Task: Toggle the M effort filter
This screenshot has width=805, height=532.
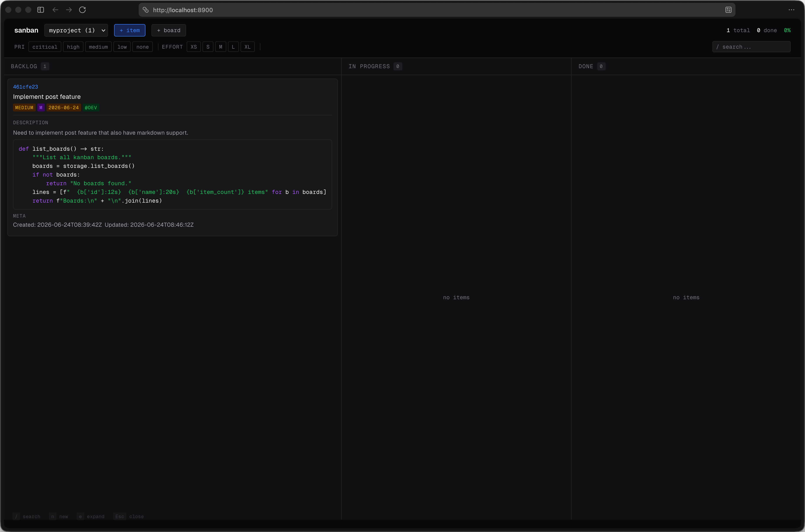Action: [x=221, y=47]
